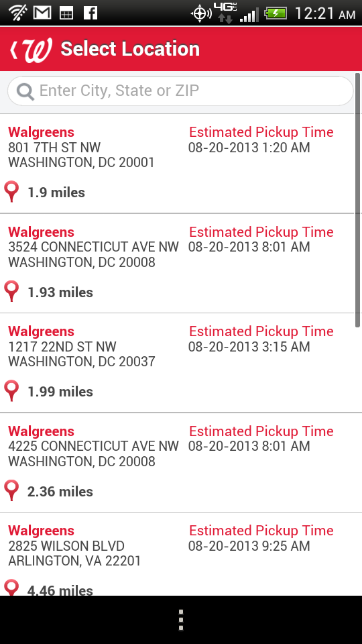This screenshot has width=362, height=644.
Task: Open the three-dot overflow menu at bottom
Action: (x=181, y=620)
